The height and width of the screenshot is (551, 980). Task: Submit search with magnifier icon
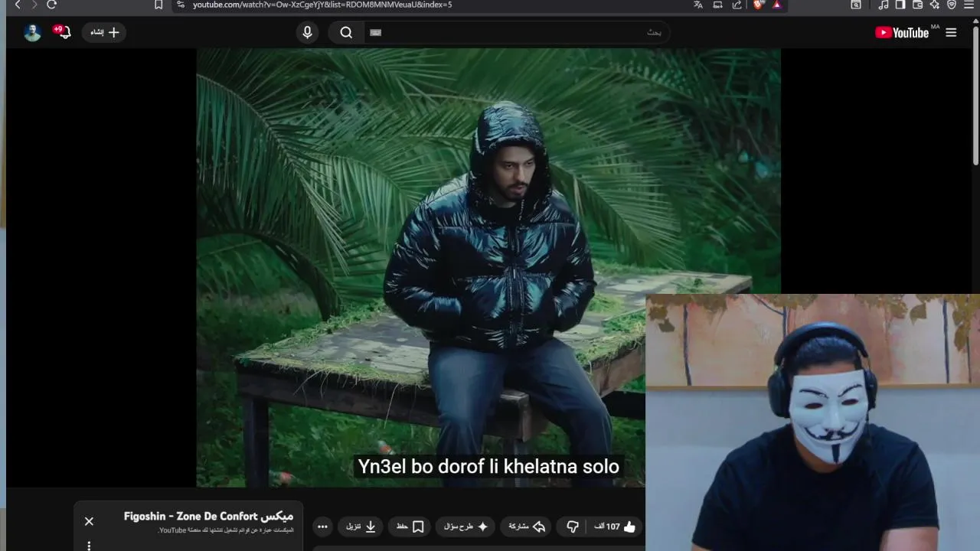[x=346, y=32]
